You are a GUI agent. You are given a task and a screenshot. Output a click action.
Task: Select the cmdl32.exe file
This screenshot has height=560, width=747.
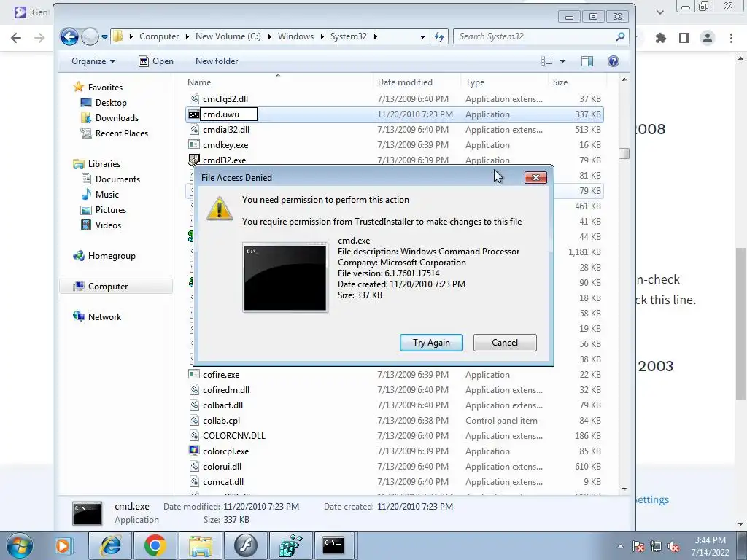coord(225,160)
